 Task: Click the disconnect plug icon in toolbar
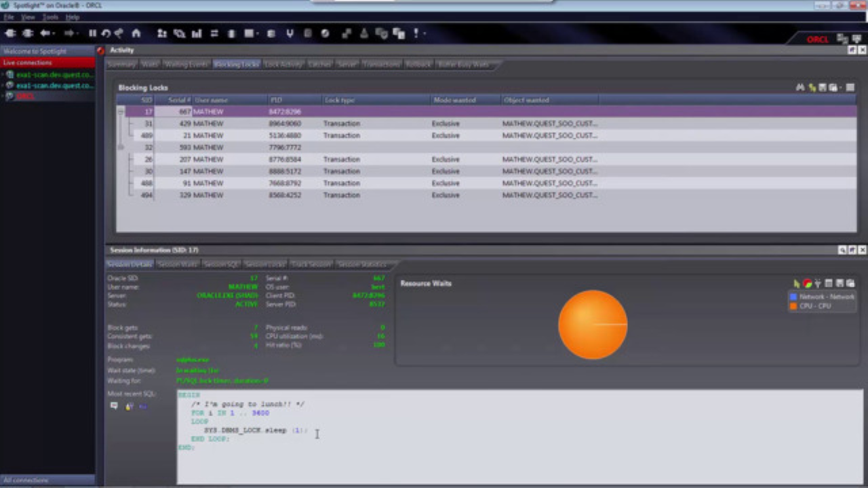coord(28,33)
